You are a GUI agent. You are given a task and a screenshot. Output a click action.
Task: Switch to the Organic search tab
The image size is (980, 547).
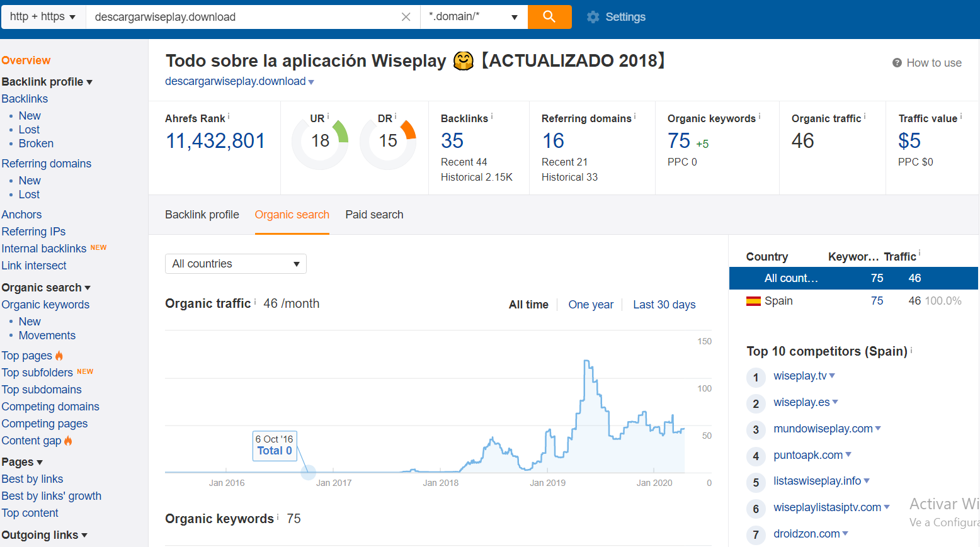click(x=292, y=215)
